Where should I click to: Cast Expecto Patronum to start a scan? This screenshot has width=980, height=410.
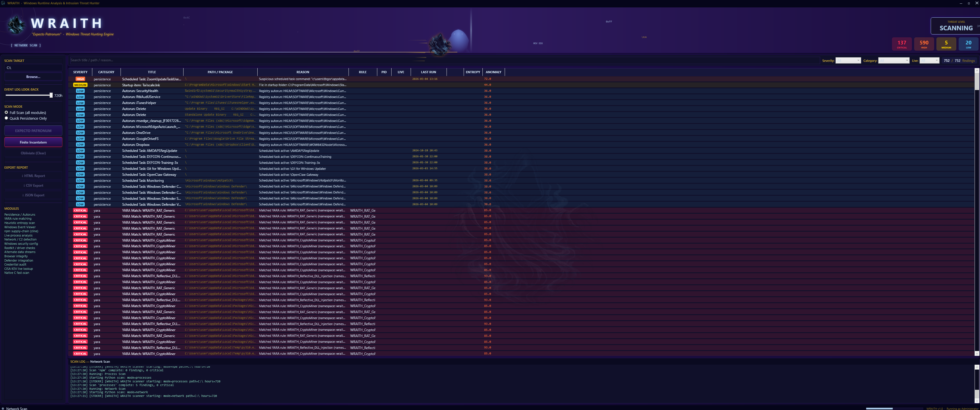tap(33, 130)
